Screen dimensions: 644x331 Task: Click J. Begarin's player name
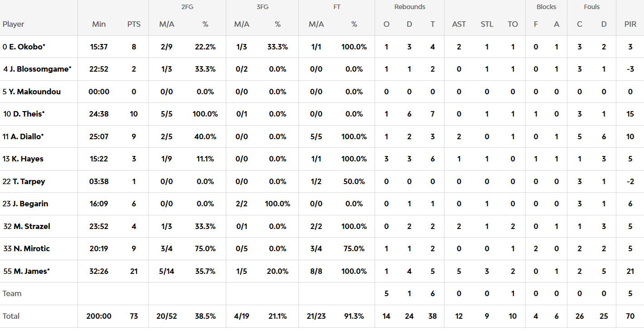coord(30,204)
